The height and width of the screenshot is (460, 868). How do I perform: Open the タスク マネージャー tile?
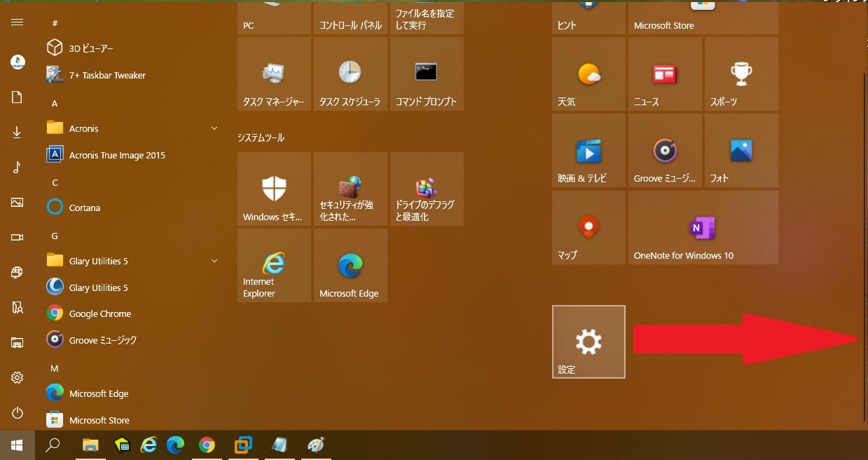(274, 74)
